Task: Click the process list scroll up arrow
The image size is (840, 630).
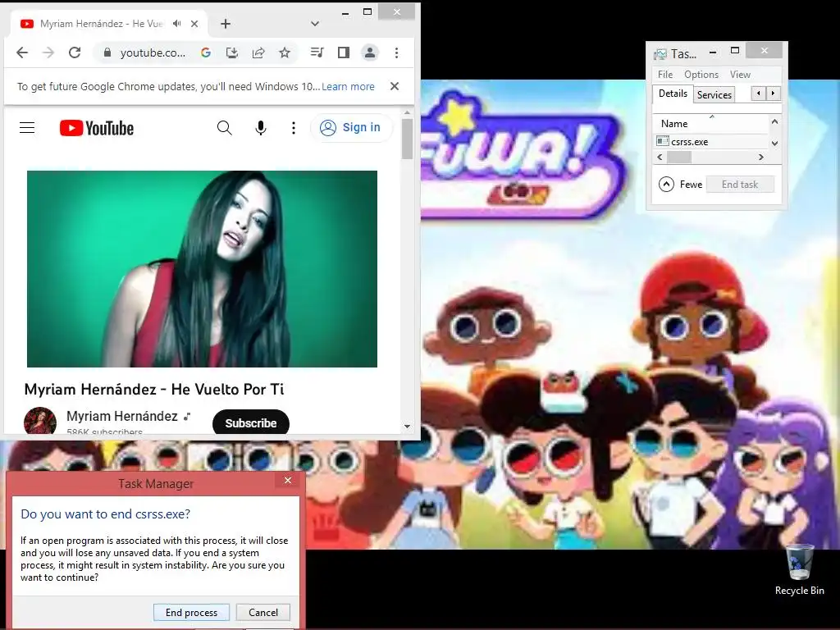Action: [x=774, y=121]
